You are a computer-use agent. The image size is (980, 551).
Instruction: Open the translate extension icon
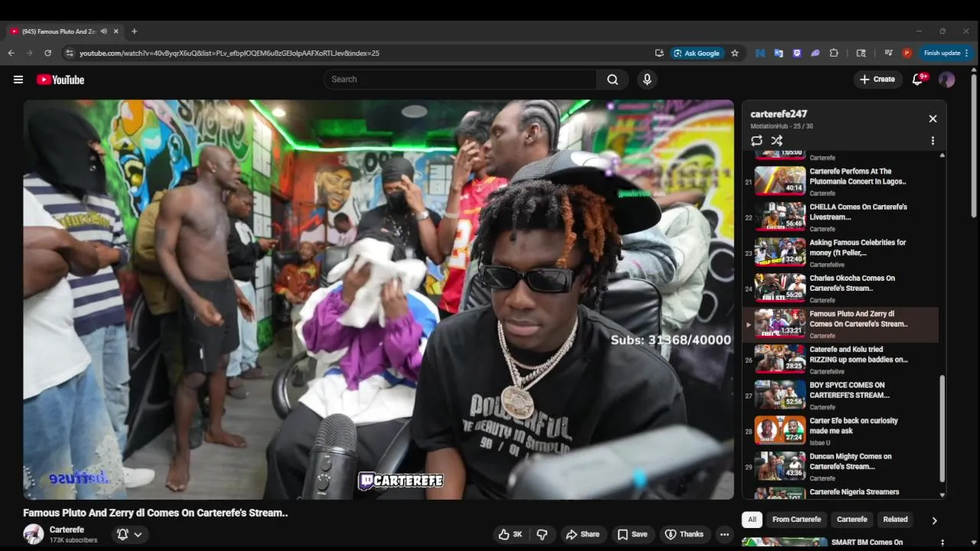[x=779, y=53]
